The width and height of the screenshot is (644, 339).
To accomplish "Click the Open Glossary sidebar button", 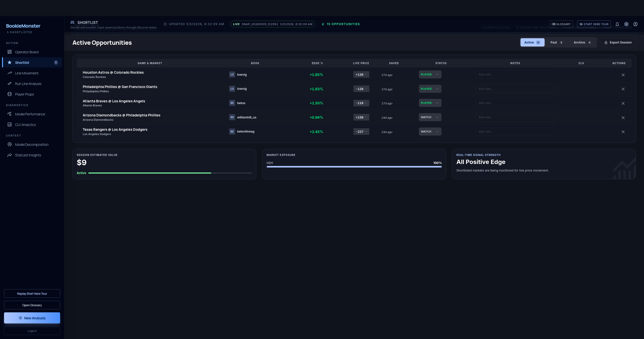I will click(x=32, y=305).
